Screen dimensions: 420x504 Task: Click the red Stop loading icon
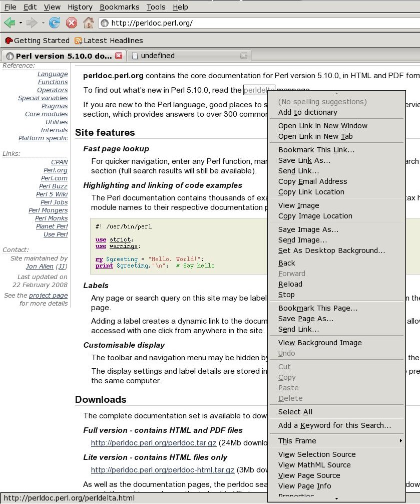click(x=71, y=23)
